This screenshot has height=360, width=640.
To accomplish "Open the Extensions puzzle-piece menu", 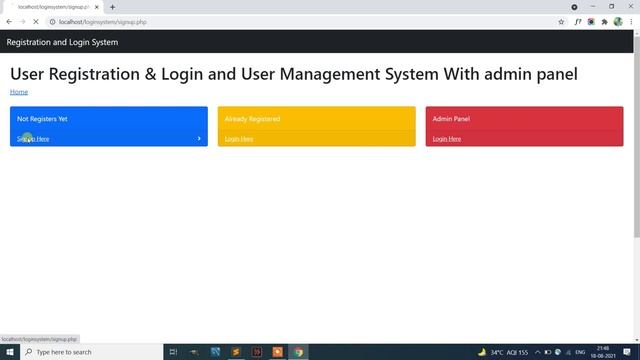I will click(x=604, y=22).
